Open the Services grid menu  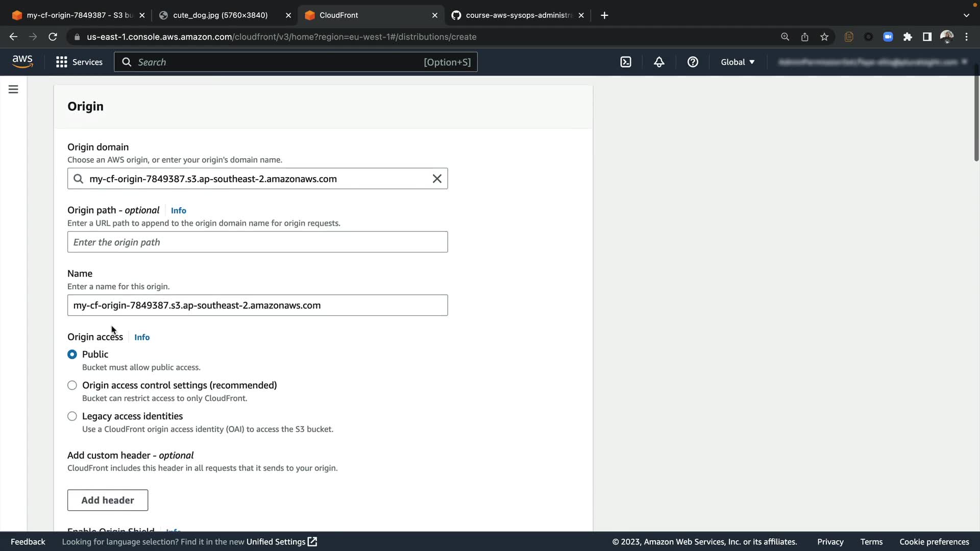[x=79, y=62]
